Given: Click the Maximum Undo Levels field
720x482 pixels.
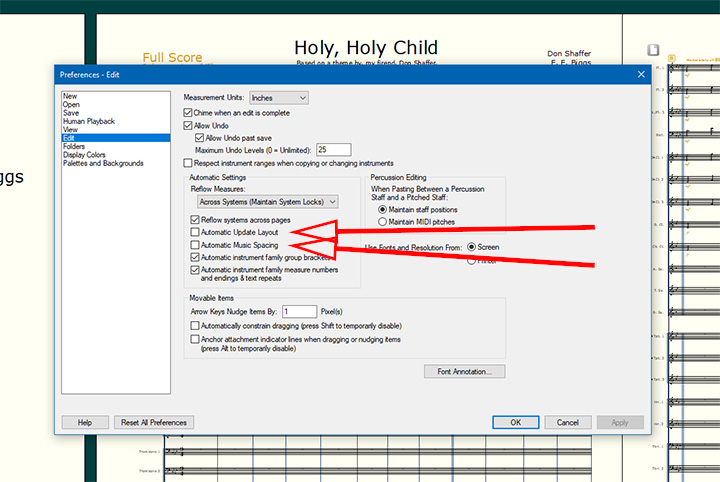Looking at the screenshot, I should pyautogui.click(x=333, y=149).
